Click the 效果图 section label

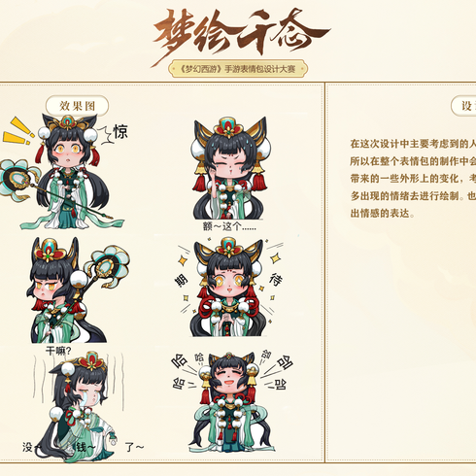tap(77, 106)
